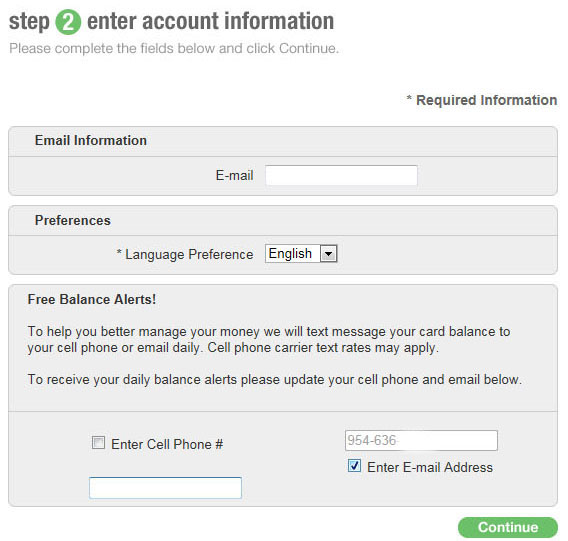Click the Enter E-mail Address label text

pos(430,467)
